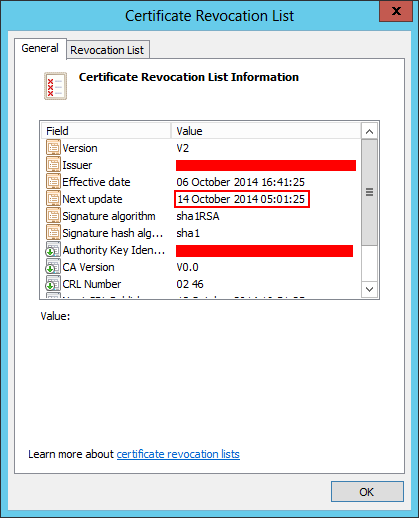Screen dimensions: 419x518
Task: Click the 14 October 2014 05:01:25 value
Action: click(x=241, y=199)
